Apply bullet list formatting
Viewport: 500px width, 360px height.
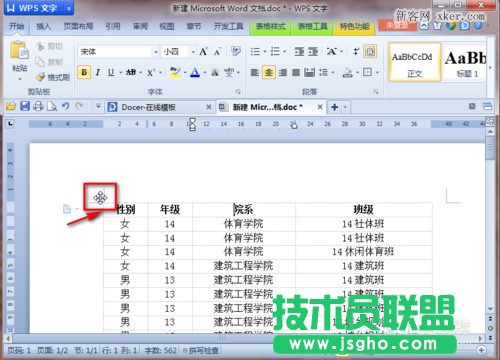point(255,51)
